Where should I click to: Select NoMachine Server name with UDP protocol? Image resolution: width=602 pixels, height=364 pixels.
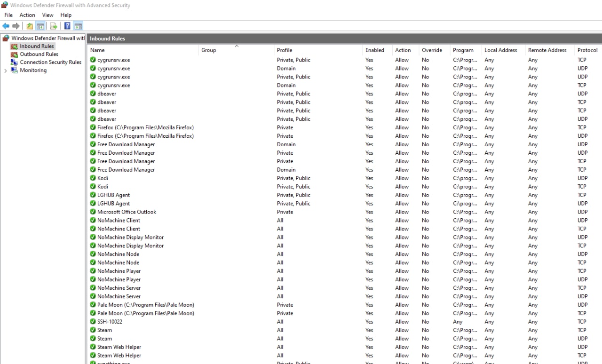(119, 296)
